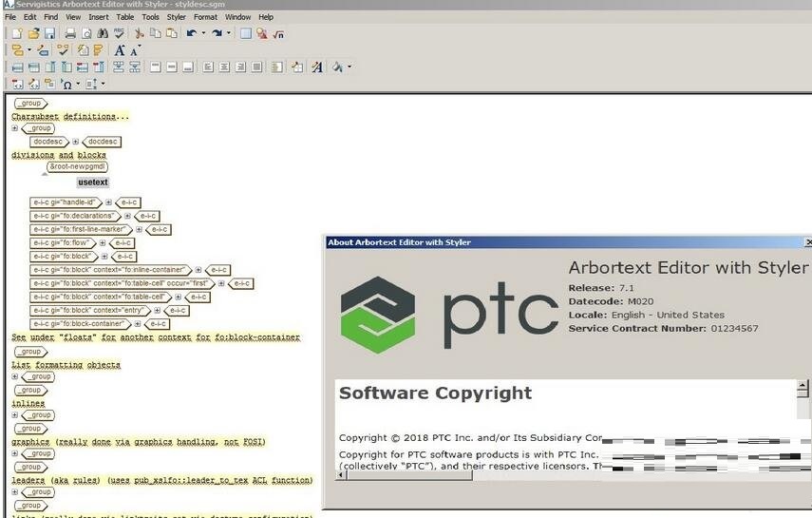Click the delete table column icon
The width and height of the screenshot is (812, 518).
pos(99,67)
